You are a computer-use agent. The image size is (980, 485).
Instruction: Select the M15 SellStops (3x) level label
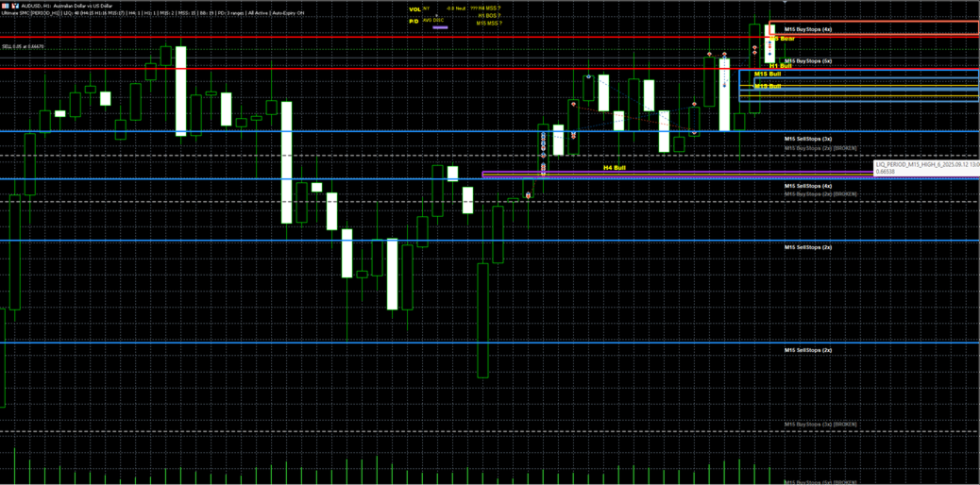tap(808, 138)
